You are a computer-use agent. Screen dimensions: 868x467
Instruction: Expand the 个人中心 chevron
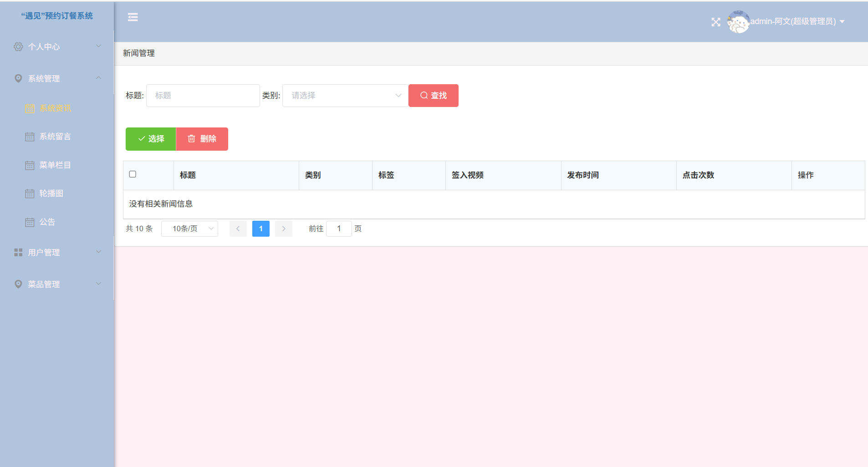[98, 46]
